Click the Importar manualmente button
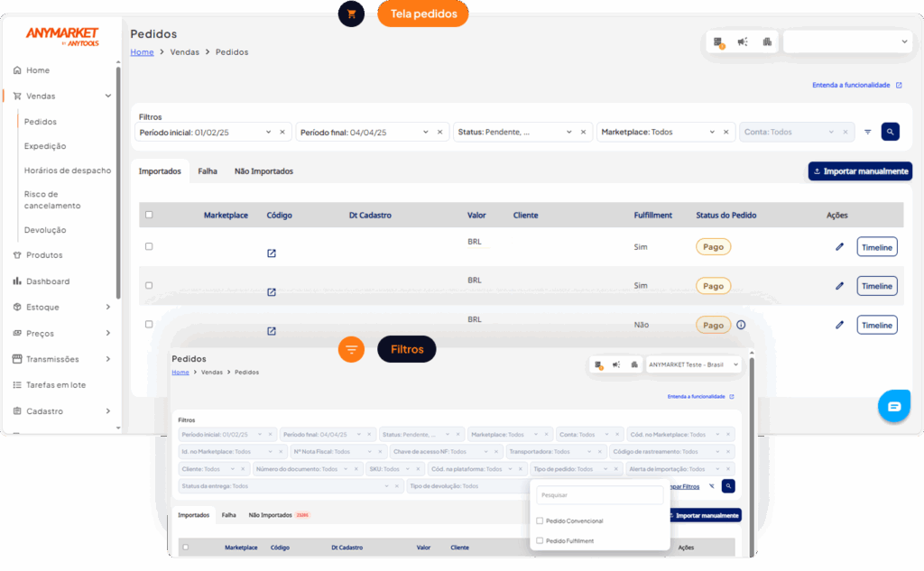This screenshot has height=571, width=924. coord(859,170)
